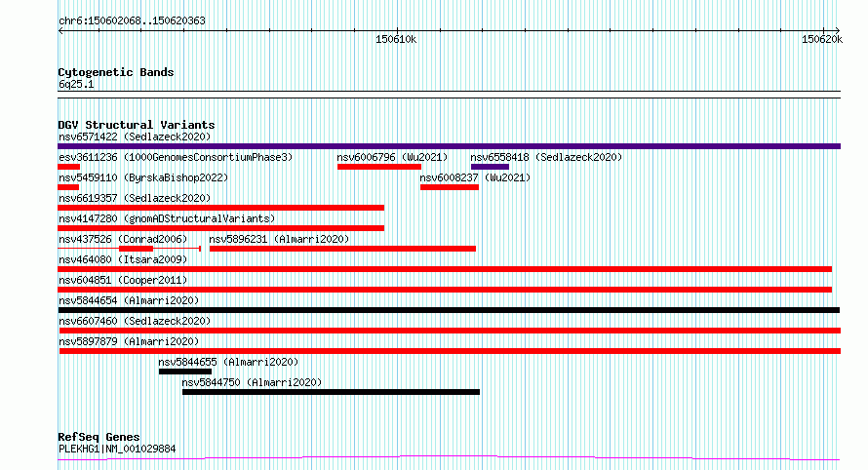Select the esv3611236 (1000GenomesConsortiumPhase3) label
Image resolution: width=868 pixels, height=470 pixels.
[x=176, y=157]
